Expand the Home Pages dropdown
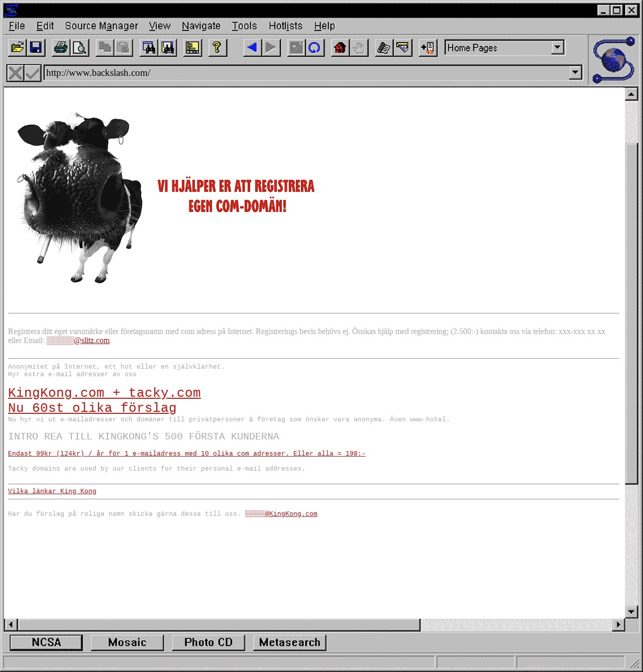 (x=557, y=48)
